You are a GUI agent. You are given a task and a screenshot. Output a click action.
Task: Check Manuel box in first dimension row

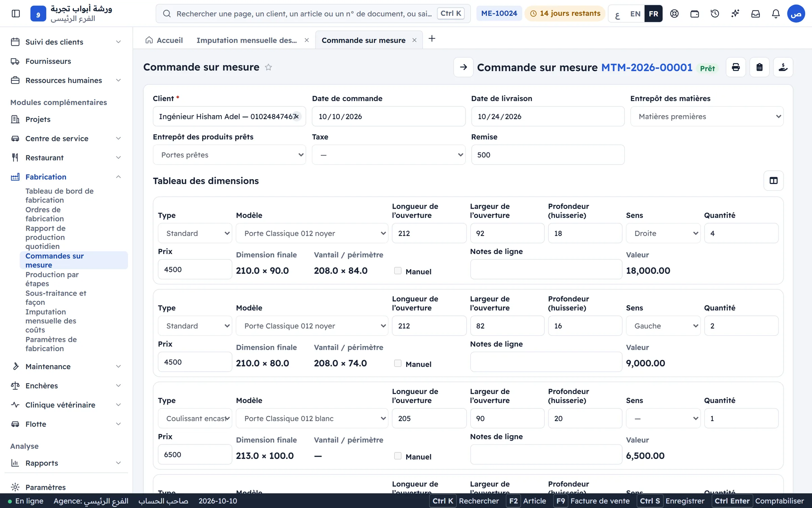(x=398, y=271)
